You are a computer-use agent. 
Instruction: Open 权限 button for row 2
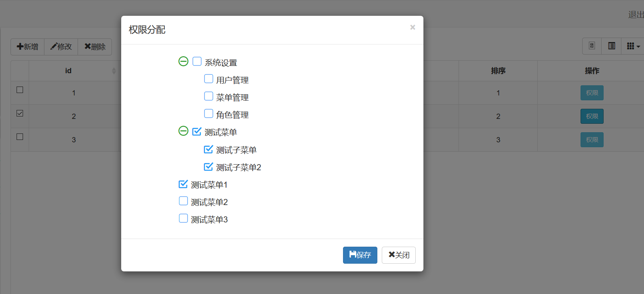[592, 116]
